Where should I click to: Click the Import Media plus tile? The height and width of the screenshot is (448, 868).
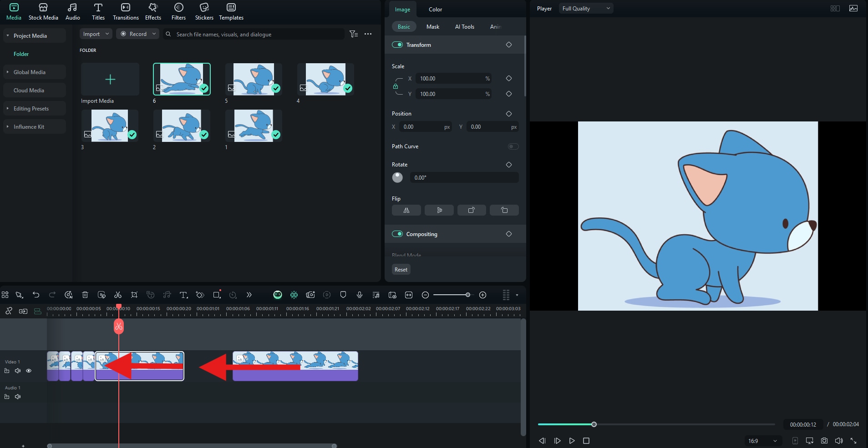click(x=110, y=80)
